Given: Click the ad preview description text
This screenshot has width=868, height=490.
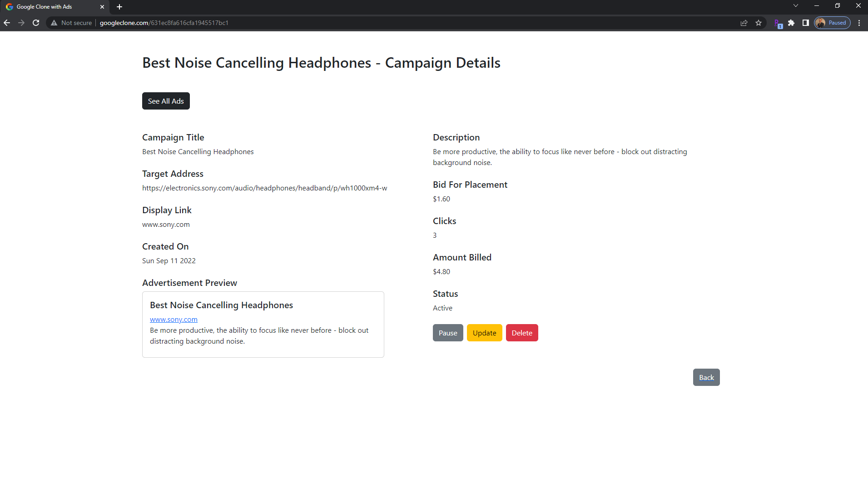Looking at the screenshot, I should pos(259,336).
